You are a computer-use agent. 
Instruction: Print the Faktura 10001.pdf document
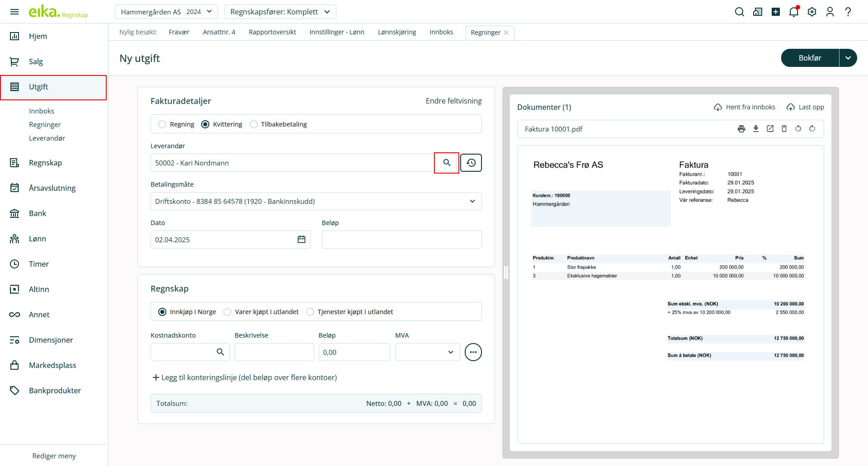click(x=741, y=129)
